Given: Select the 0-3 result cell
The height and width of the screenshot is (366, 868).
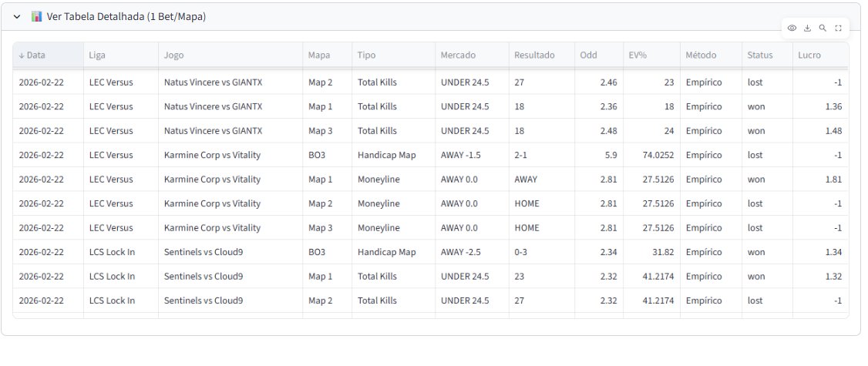Looking at the screenshot, I should pyautogui.click(x=541, y=252).
